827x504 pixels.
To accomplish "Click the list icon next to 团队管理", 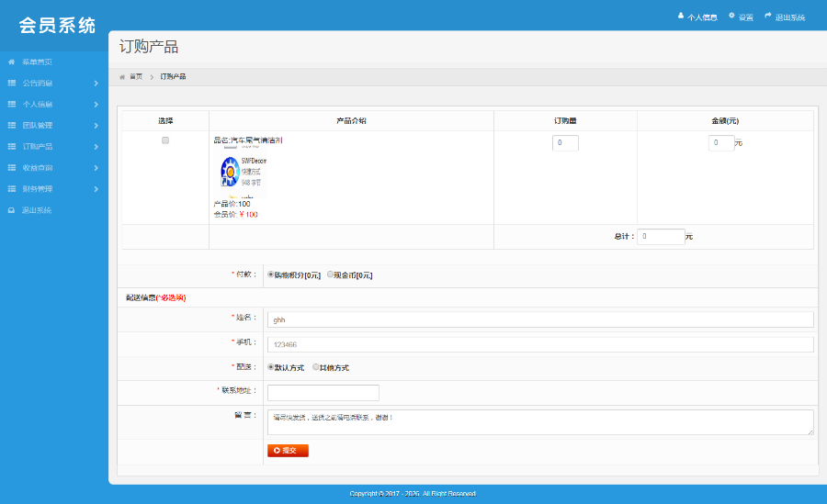I will pyautogui.click(x=11, y=125).
